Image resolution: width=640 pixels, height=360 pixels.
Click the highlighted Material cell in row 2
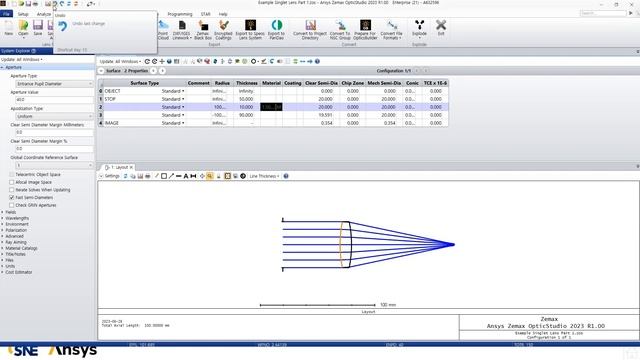pos(271,107)
